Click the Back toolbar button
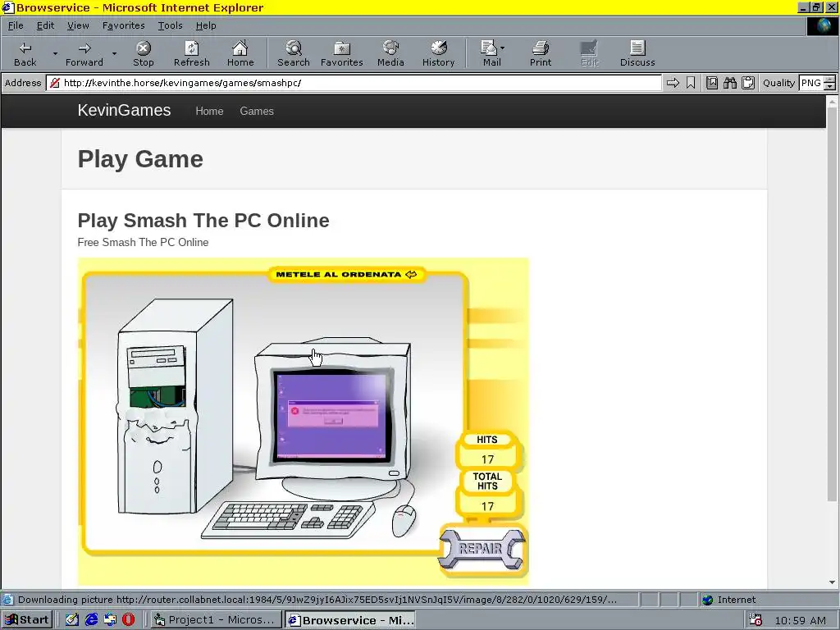The height and width of the screenshot is (630, 840). (25, 53)
